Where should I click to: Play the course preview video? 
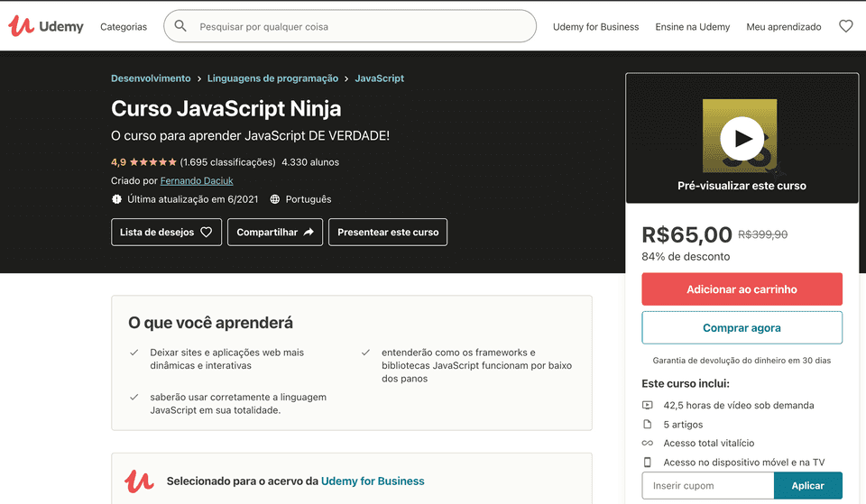tap(742, 139)
